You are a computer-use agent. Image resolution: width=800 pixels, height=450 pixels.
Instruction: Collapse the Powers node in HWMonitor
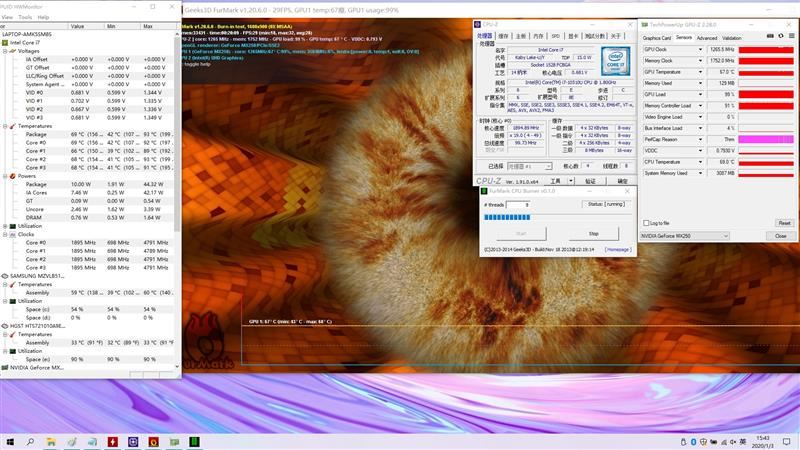pos(6,176)
